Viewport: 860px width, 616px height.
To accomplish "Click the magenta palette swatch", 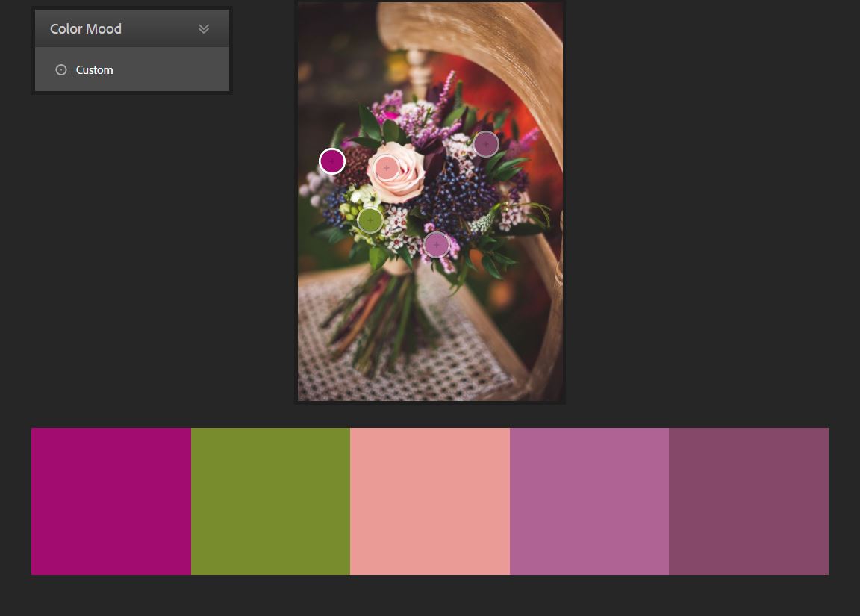I will (111, 501).
